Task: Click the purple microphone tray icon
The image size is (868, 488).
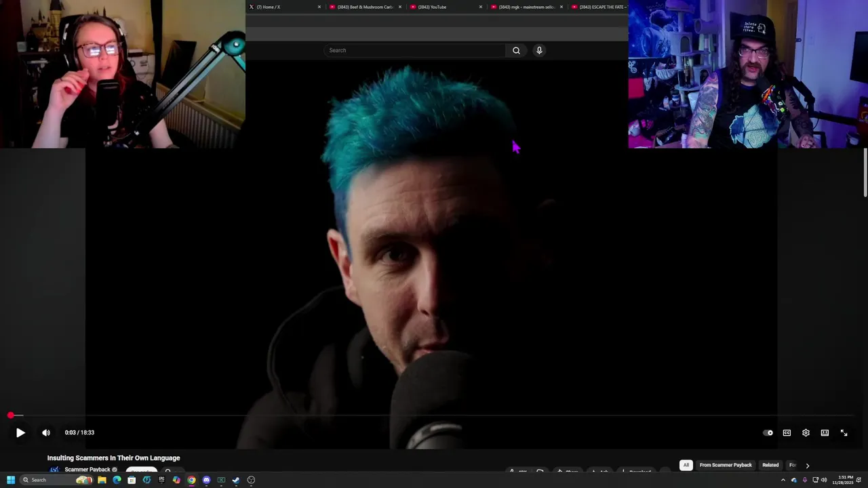Action: 805,480
